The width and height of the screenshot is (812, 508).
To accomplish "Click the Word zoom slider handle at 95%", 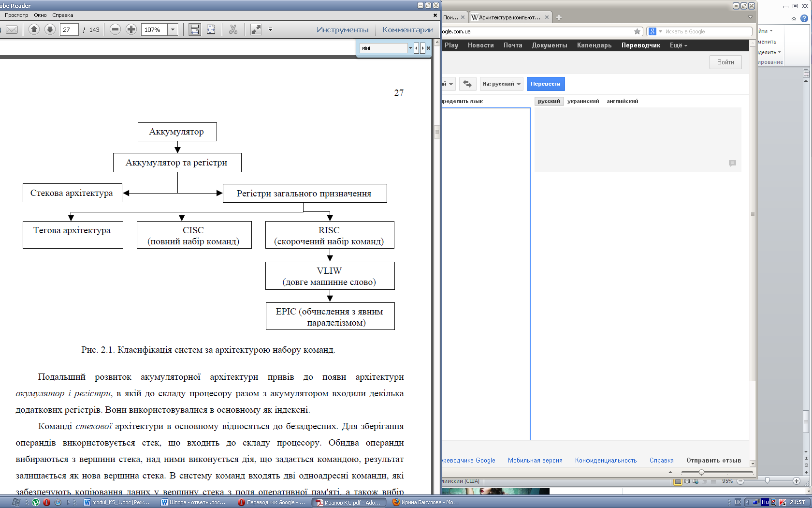I will point(767,481).
